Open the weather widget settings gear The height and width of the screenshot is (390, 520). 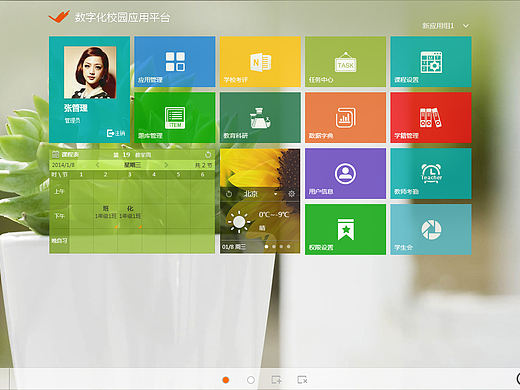[x=291, y=194]
